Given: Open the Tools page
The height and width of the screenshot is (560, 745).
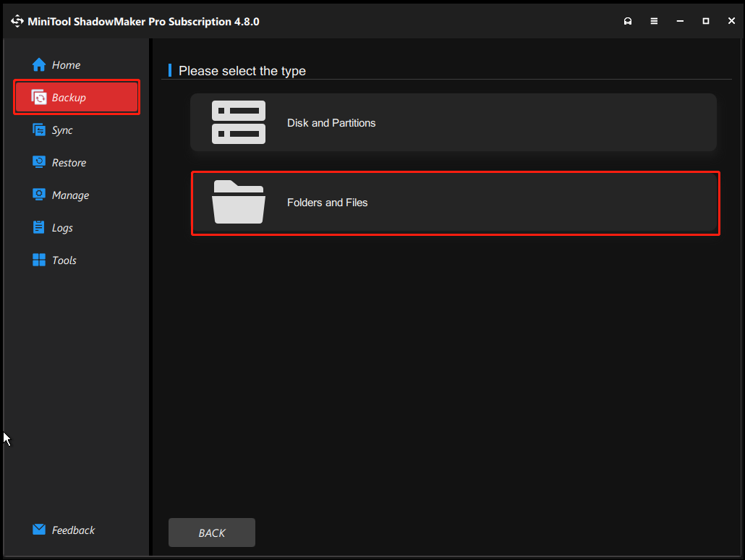Looking at the screenshot, I should 64,260.
